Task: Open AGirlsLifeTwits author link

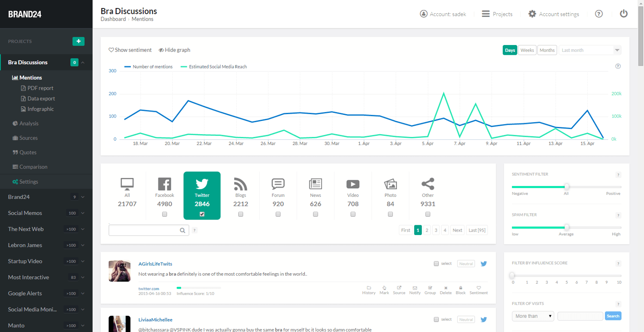Action: 155,264
